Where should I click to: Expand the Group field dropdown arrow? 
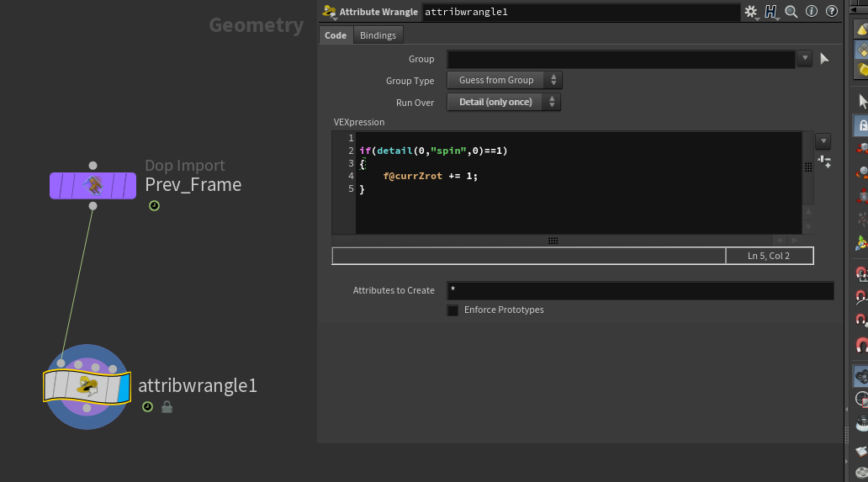pos(804,58)
